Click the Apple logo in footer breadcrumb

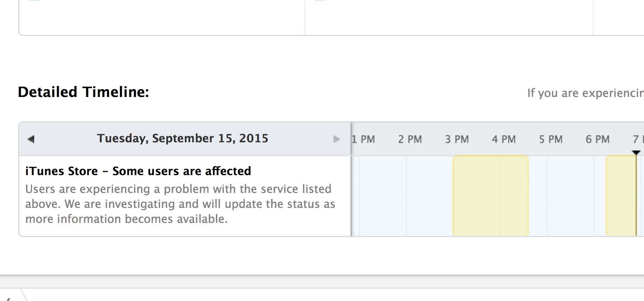[9, 299]
